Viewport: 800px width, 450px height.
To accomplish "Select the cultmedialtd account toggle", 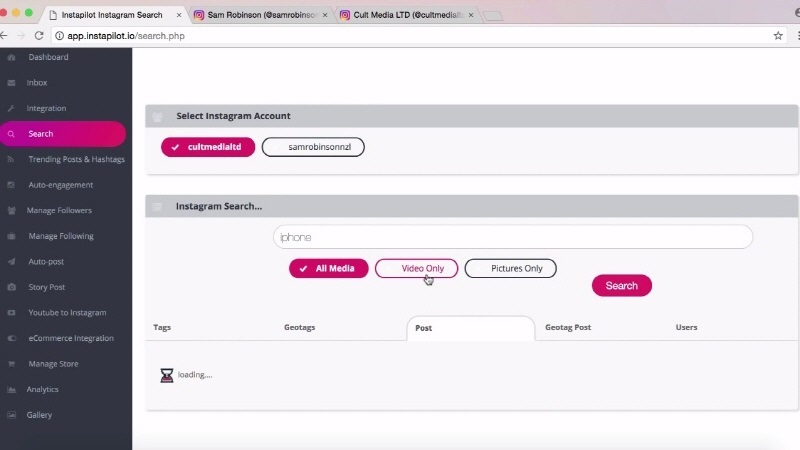I will [x=208, y=147].
